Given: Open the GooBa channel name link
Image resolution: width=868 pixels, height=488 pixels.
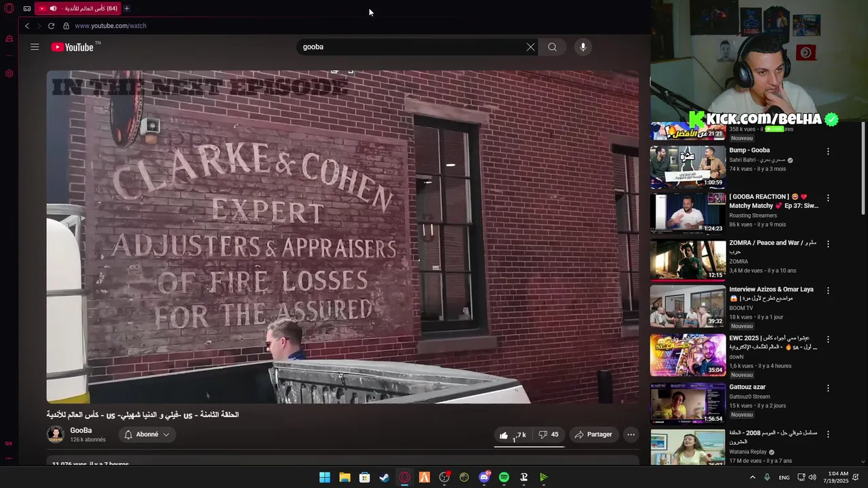Looking at the screenshot, I should click(x=81, y=430).
